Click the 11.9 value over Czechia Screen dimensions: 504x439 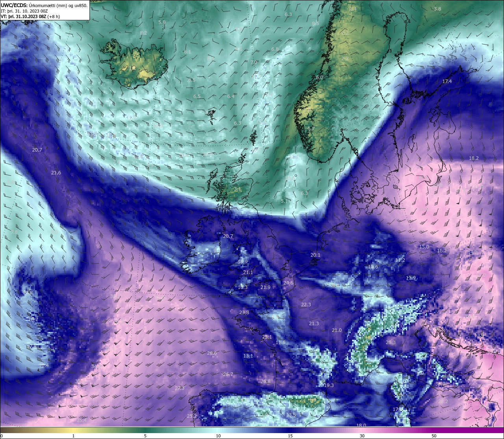[411, 278]
